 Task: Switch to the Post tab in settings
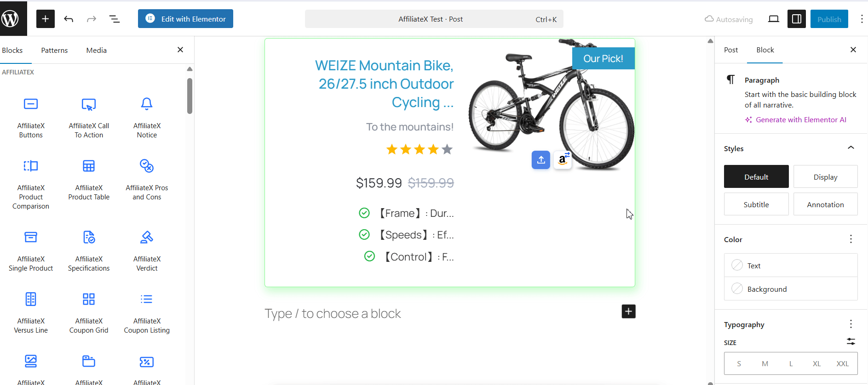tap(731, 50)
